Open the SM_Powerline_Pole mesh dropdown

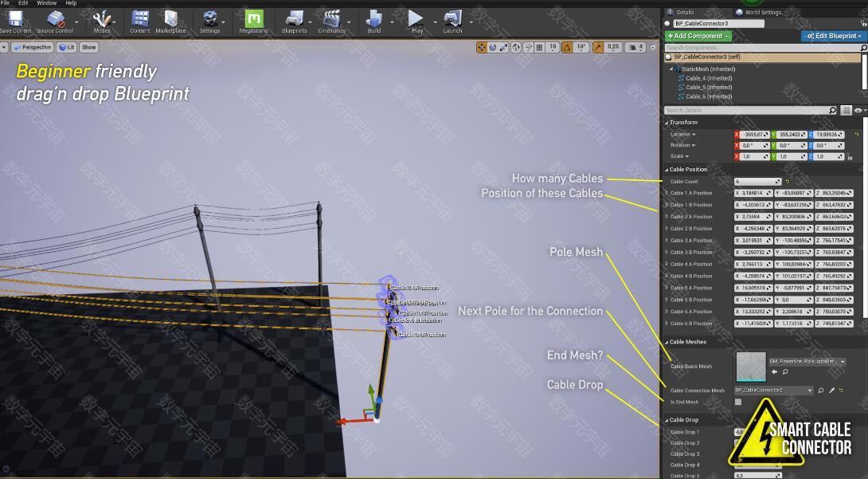(807, 362)
